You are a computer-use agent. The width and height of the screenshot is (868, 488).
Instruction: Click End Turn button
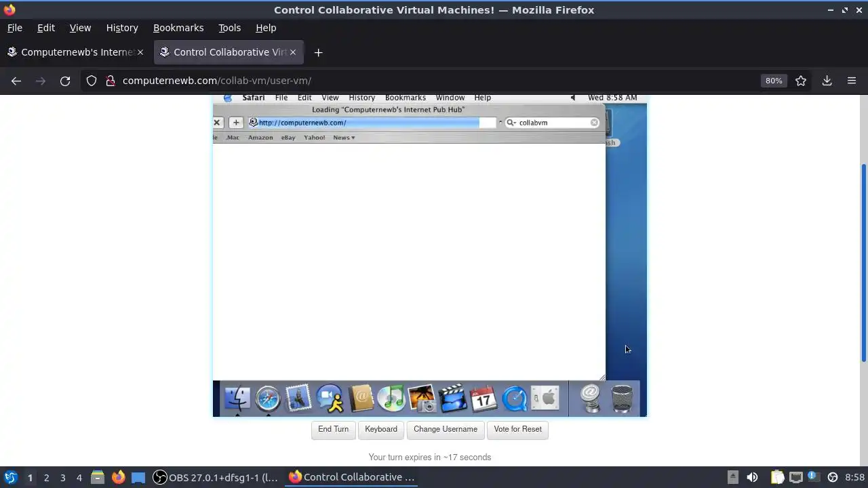click(333, 429)
